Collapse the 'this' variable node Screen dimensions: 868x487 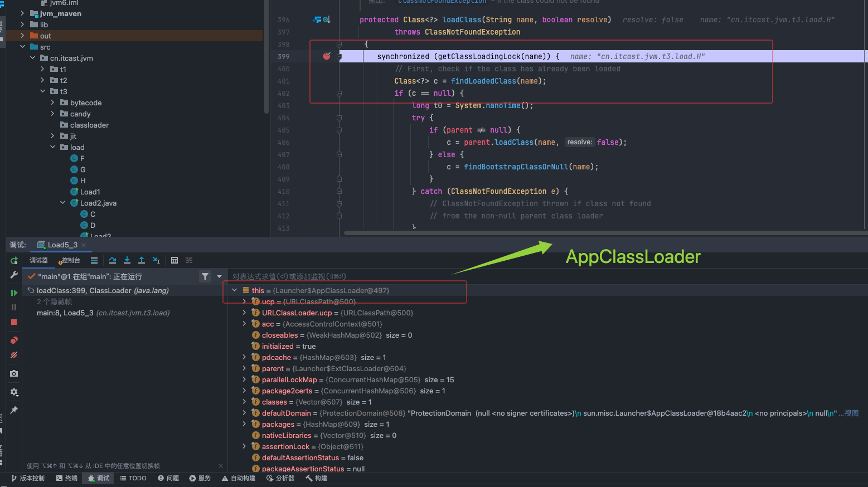point(235,290)
